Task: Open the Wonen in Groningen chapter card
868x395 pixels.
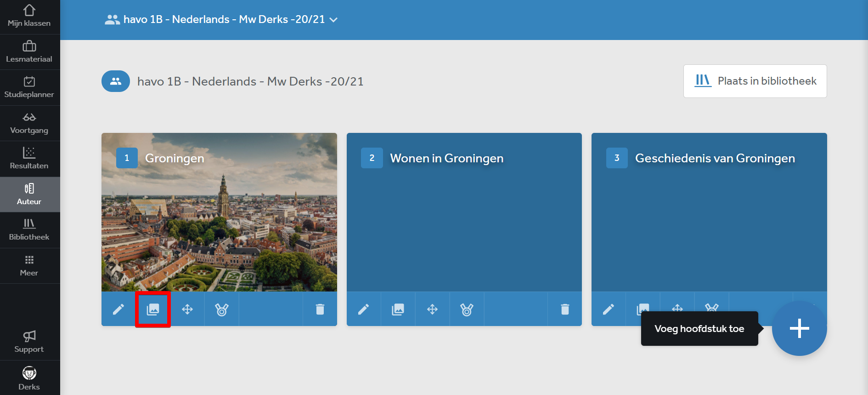Action: (464, 212)
